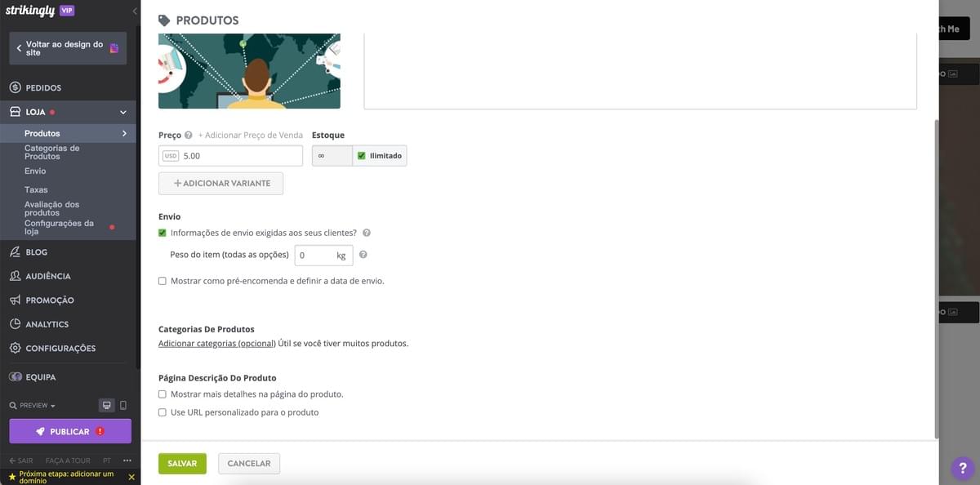Open Produtos submenu arrow
The height and width of the screenshot is (485, 980).
tap(124, 132)
